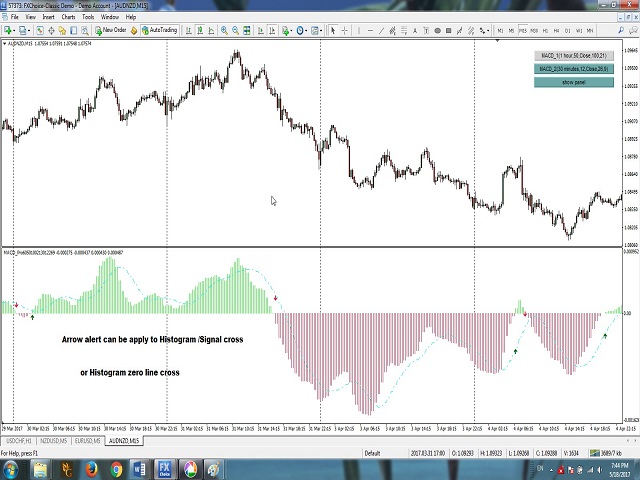This screenshot has width=640, height=480.
Task: Open Firefox from the Windows taskbar
Action: coord(92,469)
